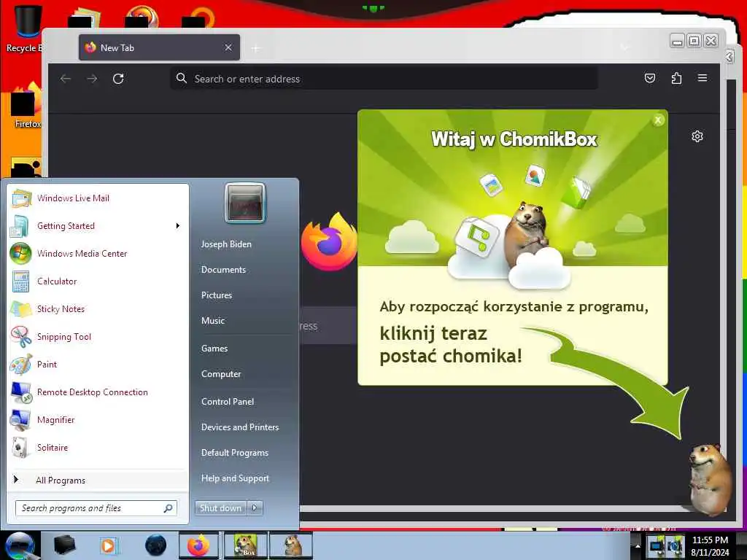Show hidden system tray icons arrow
Screen dimensions: 747x560
click(637, 545)
